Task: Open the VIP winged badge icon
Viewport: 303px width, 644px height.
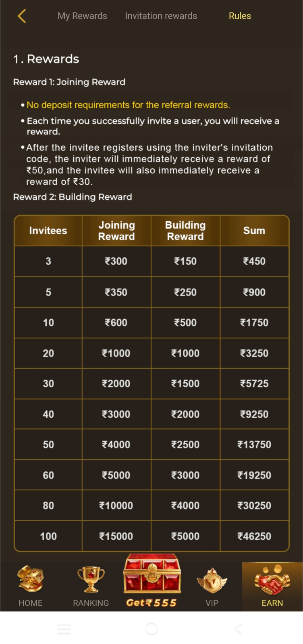Action: [212, 581]
